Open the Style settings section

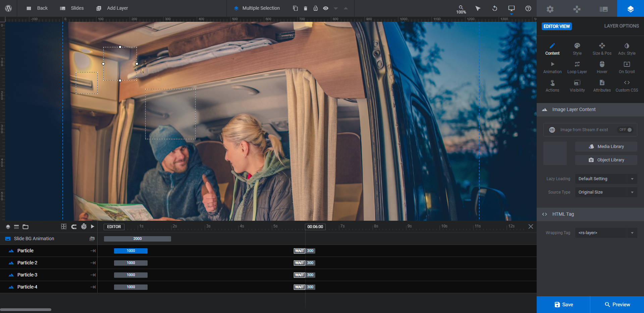click(x=577, y=49)
